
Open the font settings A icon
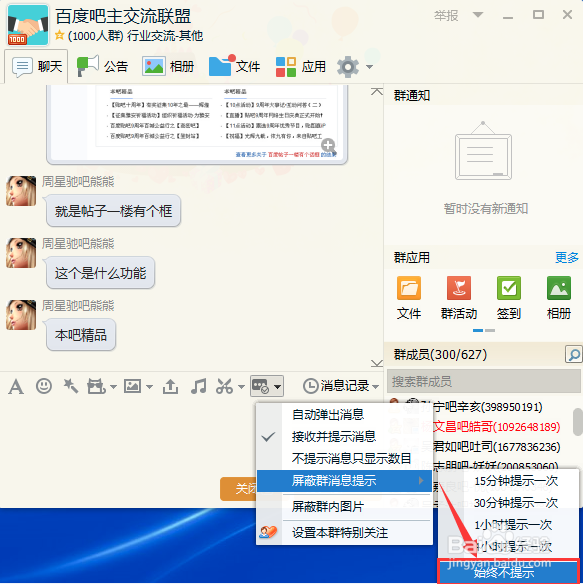click(16, 386)
